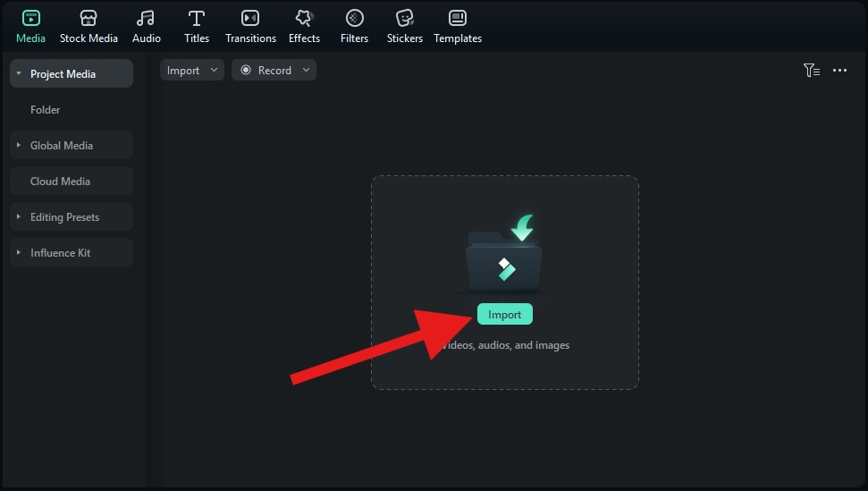Open the three-dots more options menu

coord(839,71)
